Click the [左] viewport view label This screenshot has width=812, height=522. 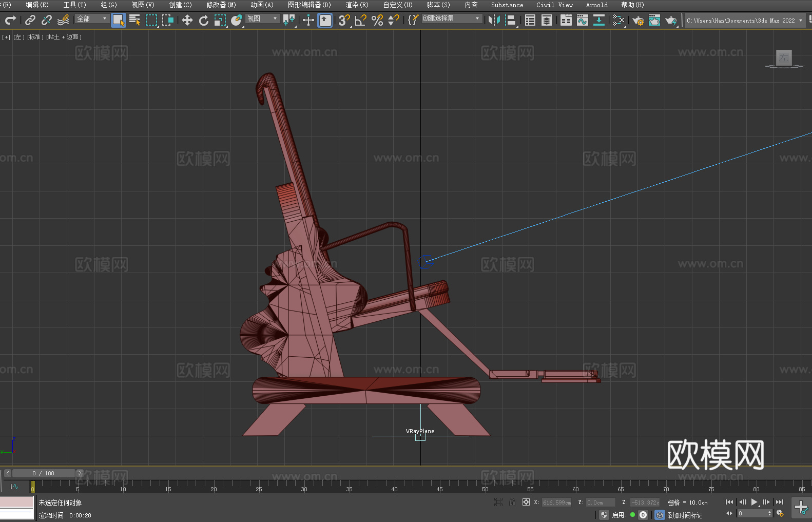point(18,37)
